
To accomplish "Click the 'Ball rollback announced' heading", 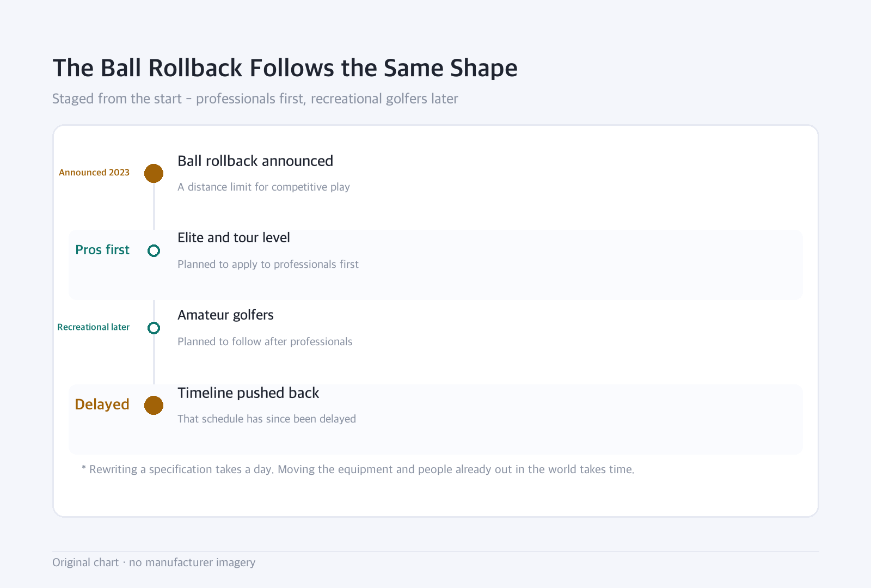I will [255, 161].
